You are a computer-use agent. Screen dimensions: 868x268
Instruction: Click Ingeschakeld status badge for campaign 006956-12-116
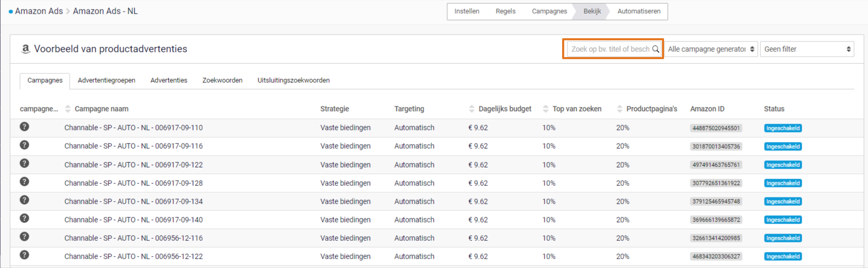click(x=783, y=238)
